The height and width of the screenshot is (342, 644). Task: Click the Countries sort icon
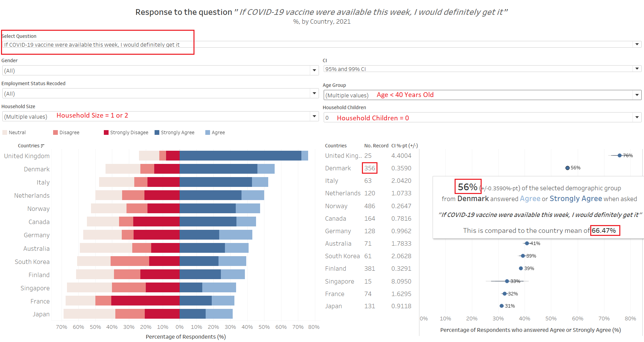[42, 146]
